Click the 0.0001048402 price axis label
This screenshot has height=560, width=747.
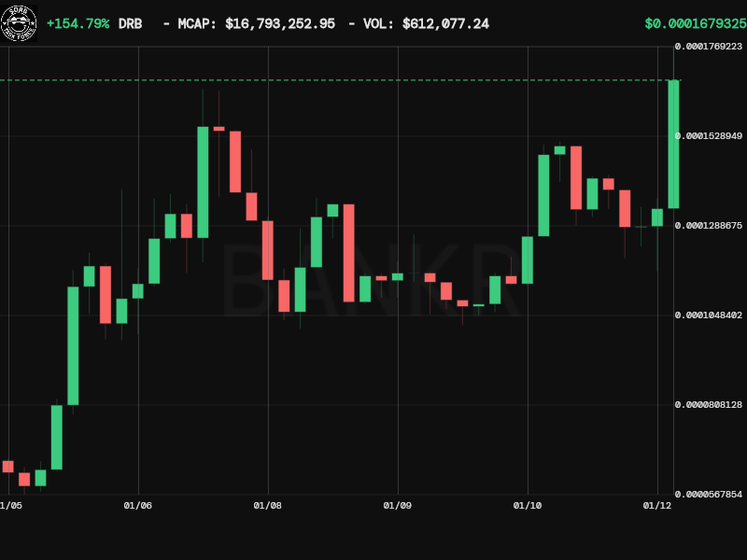(709, 315)
